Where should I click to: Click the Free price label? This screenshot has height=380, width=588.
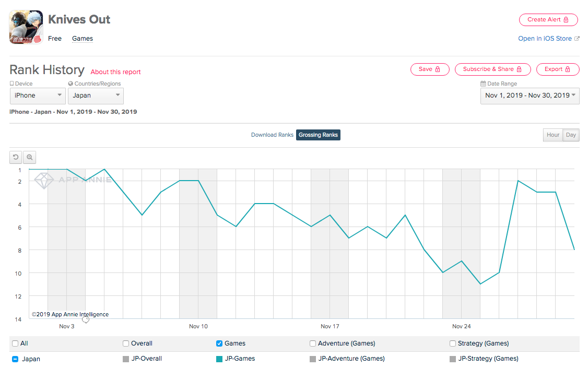coord(55,39)
